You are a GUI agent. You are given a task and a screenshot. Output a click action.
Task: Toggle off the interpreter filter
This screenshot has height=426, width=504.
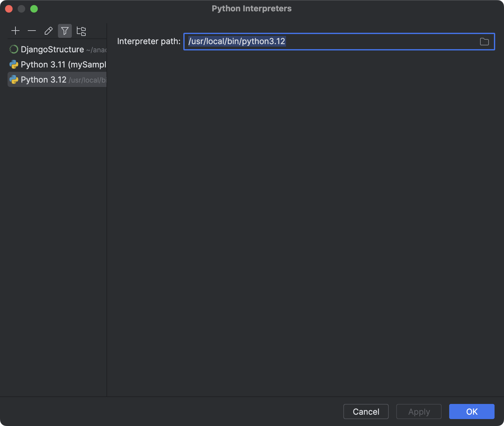(65, 31)
